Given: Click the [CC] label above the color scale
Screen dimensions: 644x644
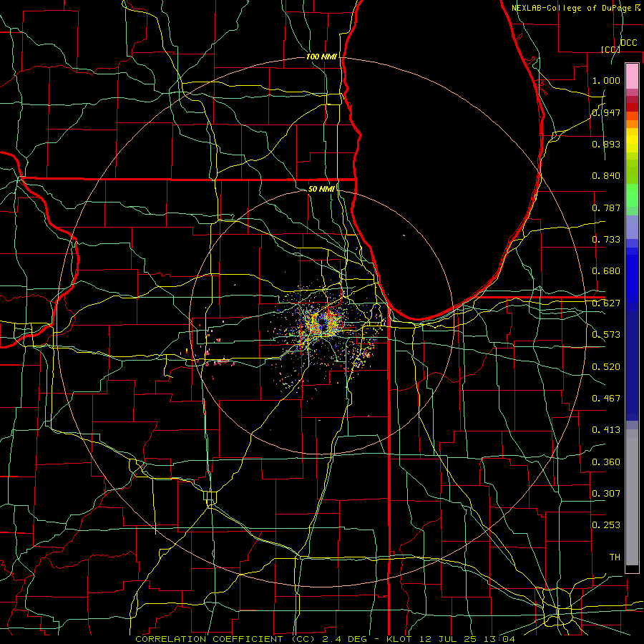Looking at the screenshot, I should [610, 49].
